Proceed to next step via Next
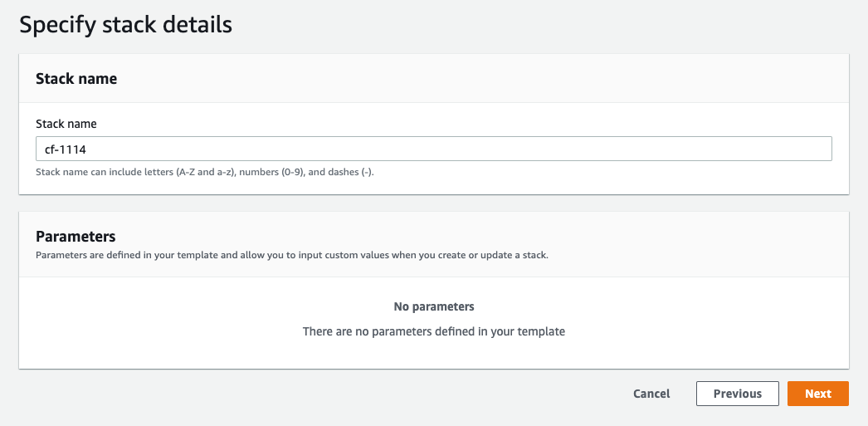Image resolution: width=868 pixels, height=426 pixels. tap(817, 394)
